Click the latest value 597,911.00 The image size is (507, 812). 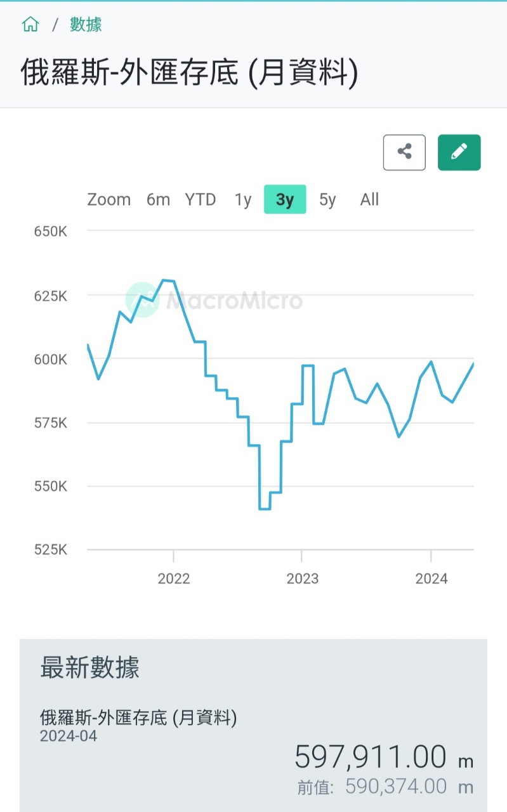point(371,757)
